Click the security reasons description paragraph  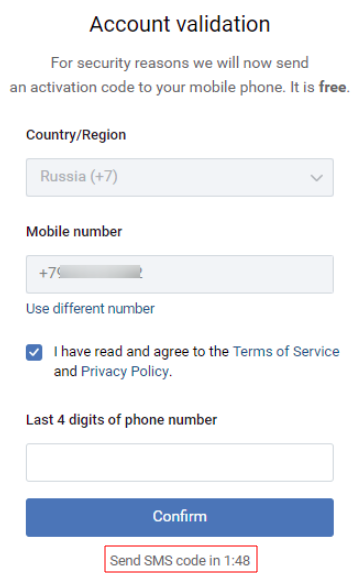pos(180,75)
